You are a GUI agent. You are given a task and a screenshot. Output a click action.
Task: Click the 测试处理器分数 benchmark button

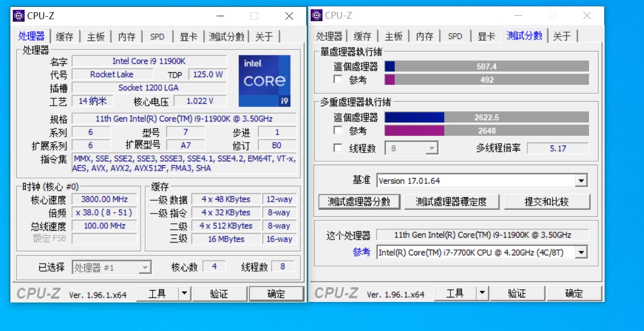[x=359, y=202]
